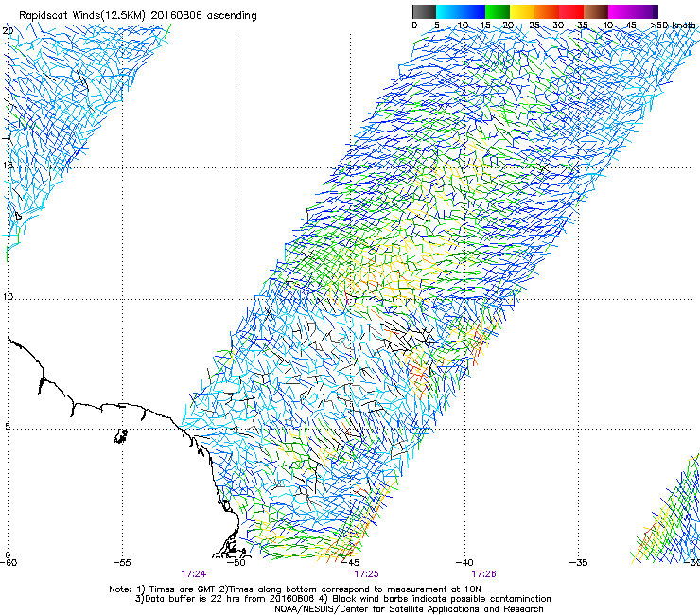Click the longitude label -35
700x615 pixels.
(x=579, y=563)
